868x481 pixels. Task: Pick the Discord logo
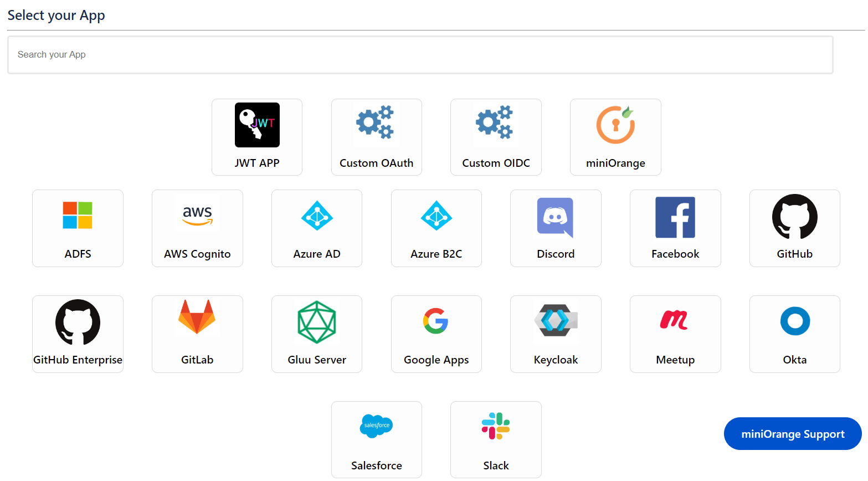click(555, 217)
